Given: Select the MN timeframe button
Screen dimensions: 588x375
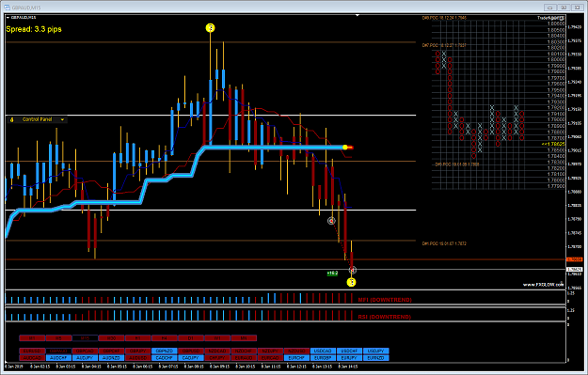Looking at the screenshot, I should 244,338.
